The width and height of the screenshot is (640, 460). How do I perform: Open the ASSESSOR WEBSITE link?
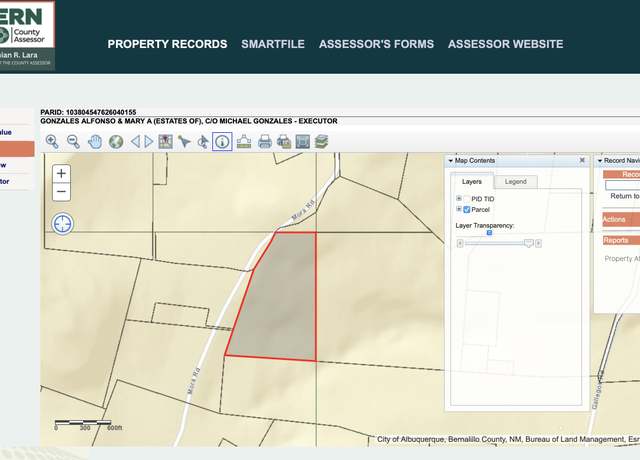coord(505,44)
